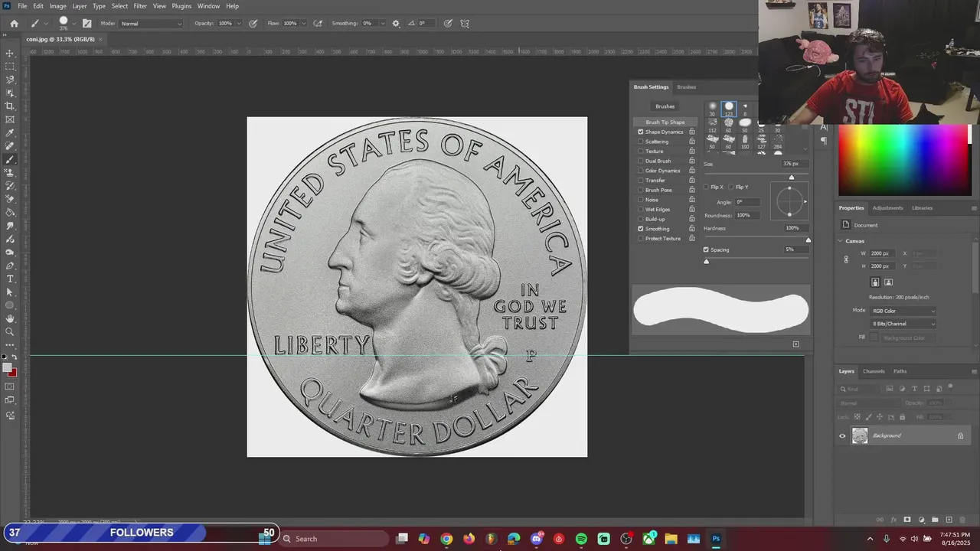
Task: Open the Image menu
Action: click(58, 6)
